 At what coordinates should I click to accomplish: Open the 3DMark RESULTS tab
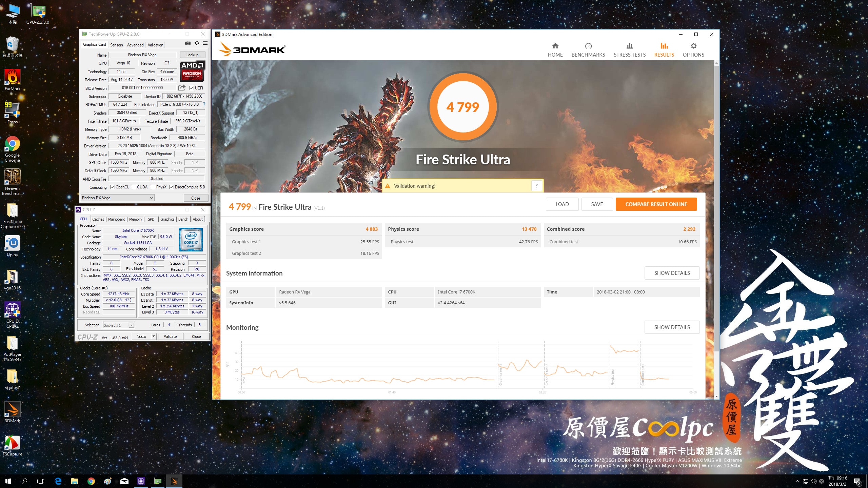coord(664,50)
